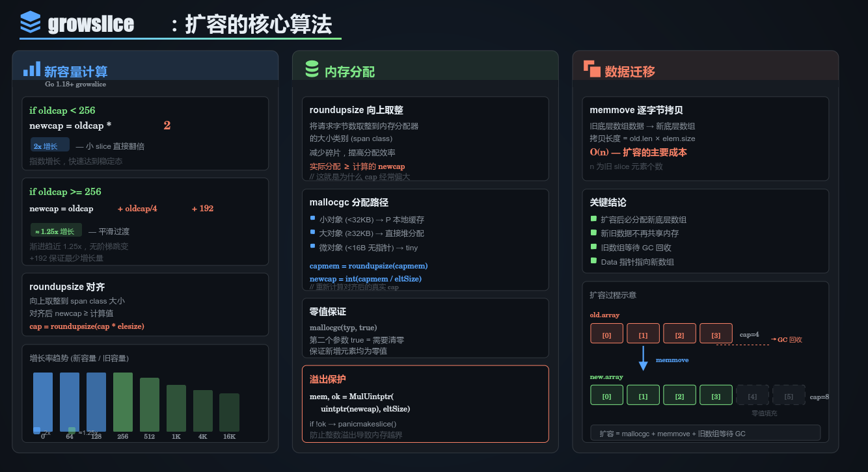Click the blue chart bar above label 64
Image resolution: width=868 pixels, height=472 pixels.
coord(70,402)
